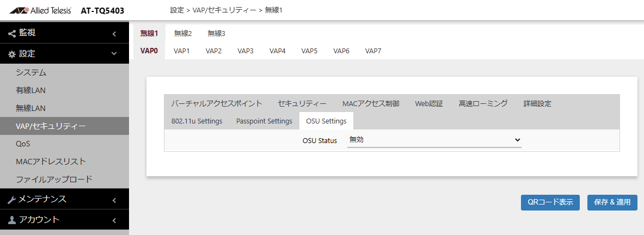Click the share icon beside 監視
Viewport: 644px width, 235px height.
coord(12,33)
